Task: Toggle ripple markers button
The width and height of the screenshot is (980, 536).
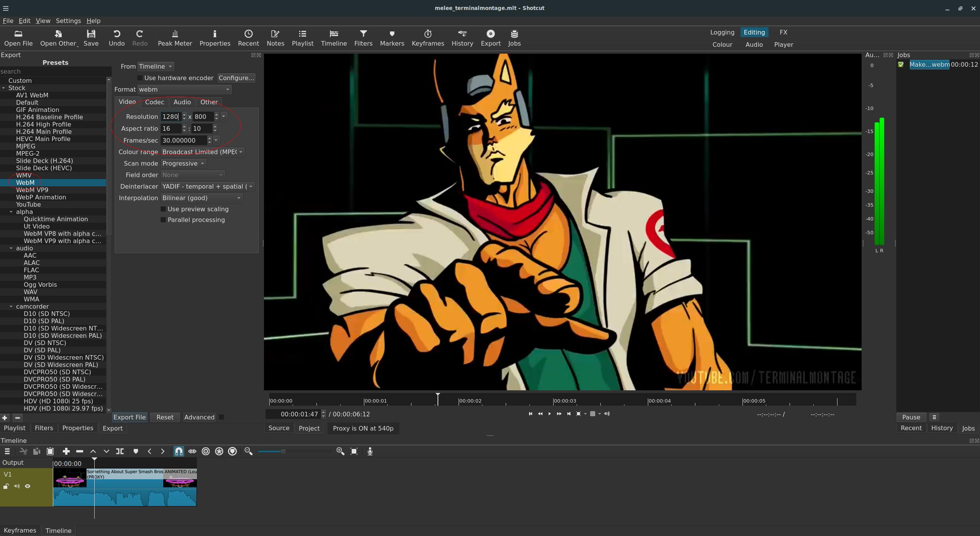Action: click(233, 451)
